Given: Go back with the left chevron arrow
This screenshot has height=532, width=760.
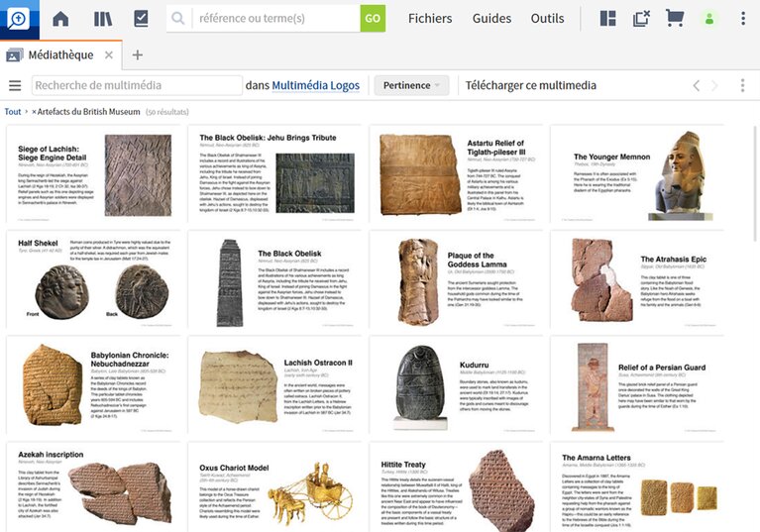Looking at the screenshot, I should (x=696, y=86).
